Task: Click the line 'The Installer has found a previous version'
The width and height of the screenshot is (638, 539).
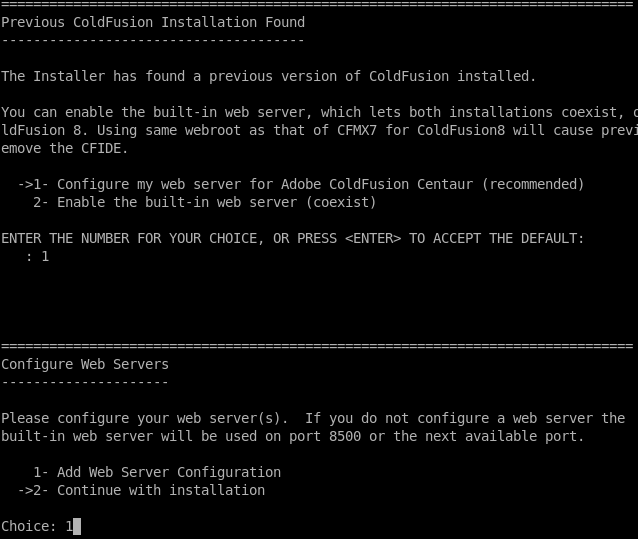Action: point(269,76)
